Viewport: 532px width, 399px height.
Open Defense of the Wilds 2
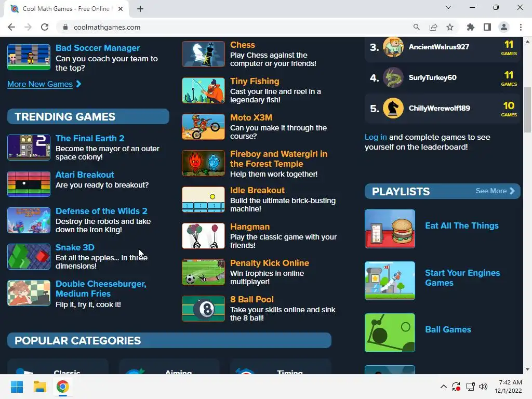coord(101,211)
